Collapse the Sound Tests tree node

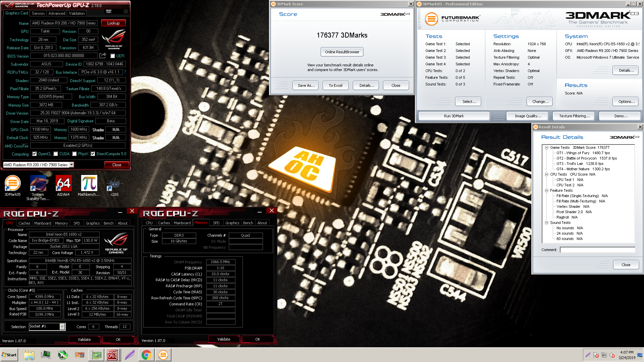(x=546, y=223)
